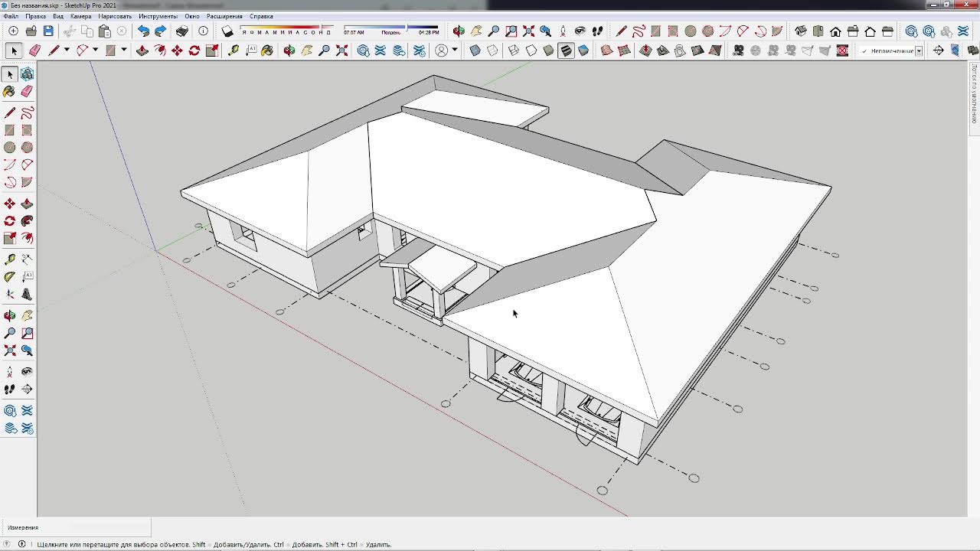Select the Polygon tool in the left toolbar
This screenshot has height=551, width=980.
tap(27, 148)
